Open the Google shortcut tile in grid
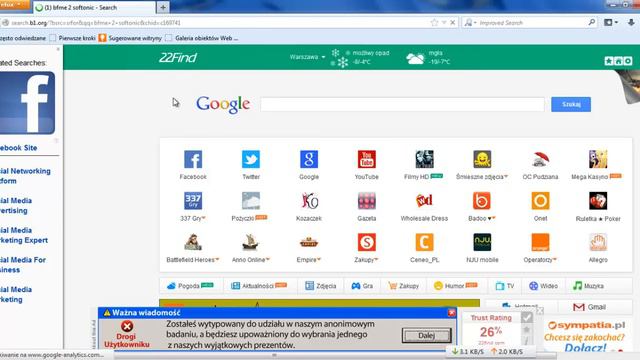This screenshot has width=640, height=360. [x=309, y=165]
